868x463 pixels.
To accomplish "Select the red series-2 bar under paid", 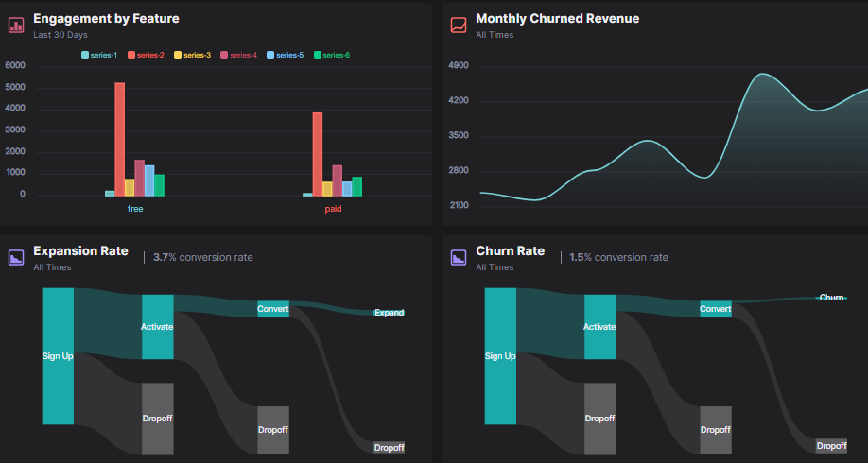I will pyautogui.click(x=317, y=154).
